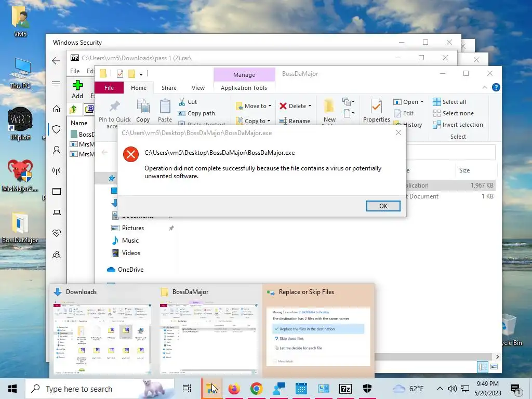Screen dimensions: 532x399
Task: Open the File tab in BossDaMajor Explorer
Action: tap(109, 87)
